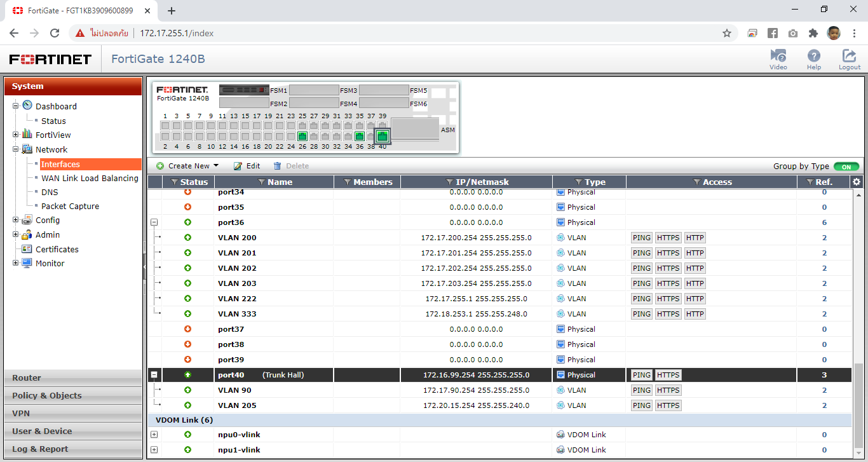
Task: Click VLAN 200 HTTPS access tag
Action: coord(668,238)
